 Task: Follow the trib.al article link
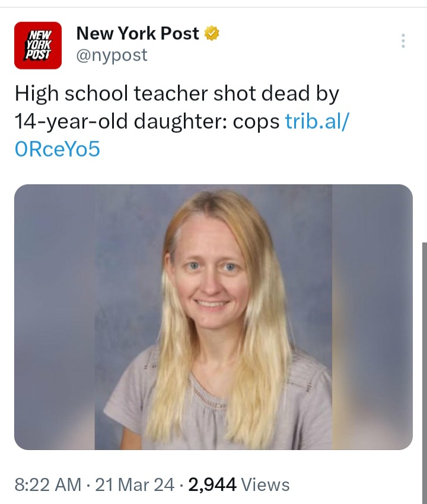pos(317,122)
